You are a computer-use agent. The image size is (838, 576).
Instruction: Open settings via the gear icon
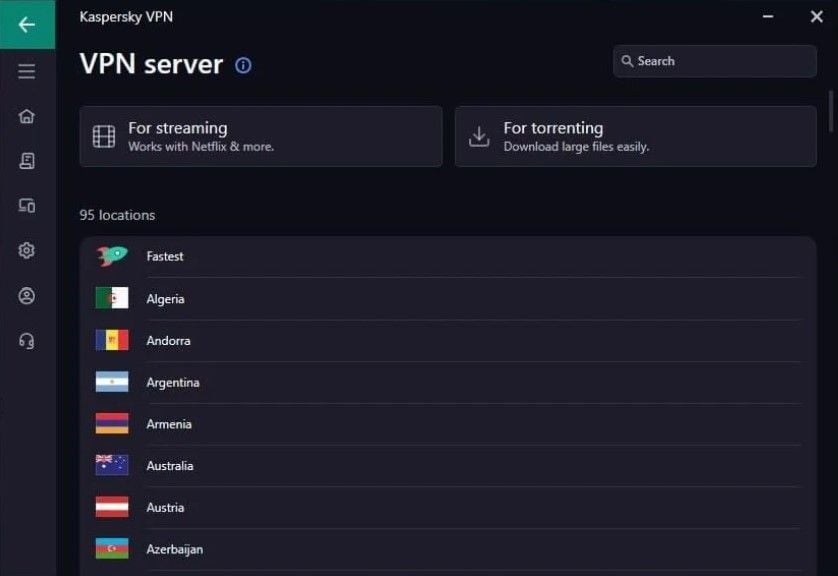pos(27,250)
